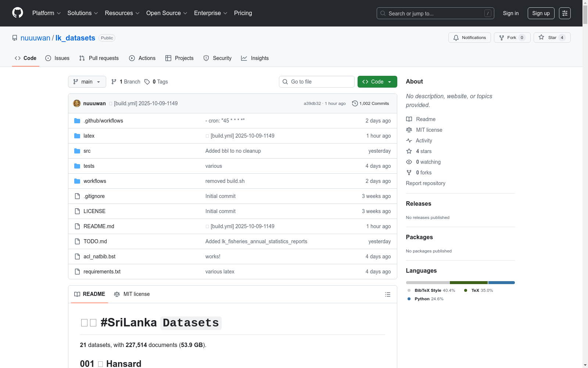The height and width of the screenshot is (368, 588).
Task: Click the tests folder icon
Action: coord(77,166)
